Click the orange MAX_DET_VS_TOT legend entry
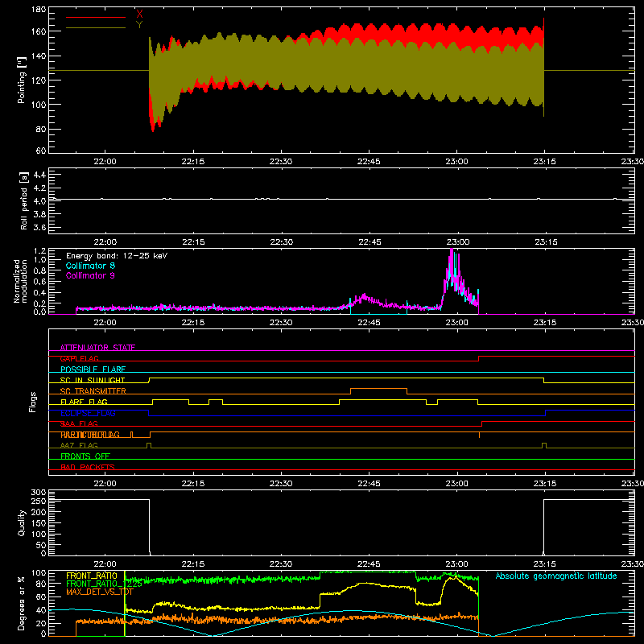The image size is (644, 644). tap(100, 592)
